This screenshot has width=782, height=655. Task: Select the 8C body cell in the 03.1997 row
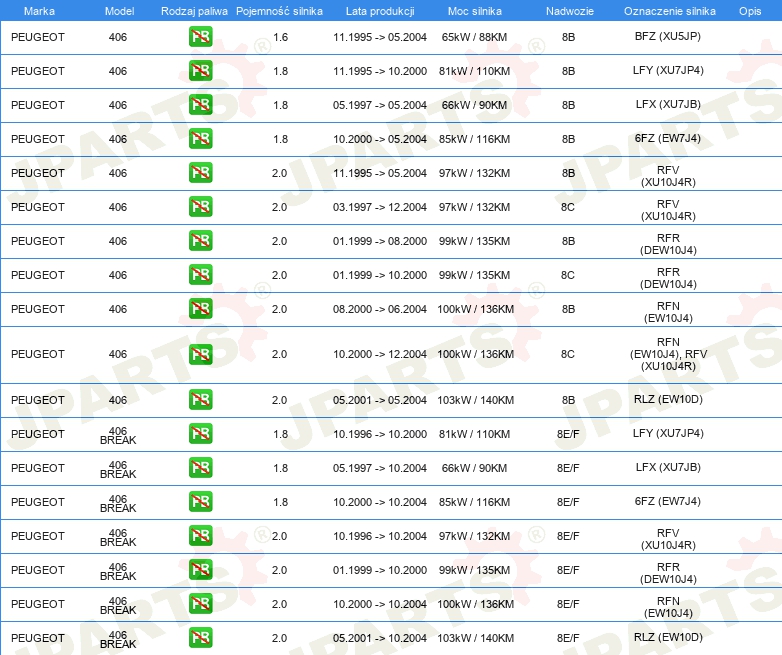[x=568, y=207]
